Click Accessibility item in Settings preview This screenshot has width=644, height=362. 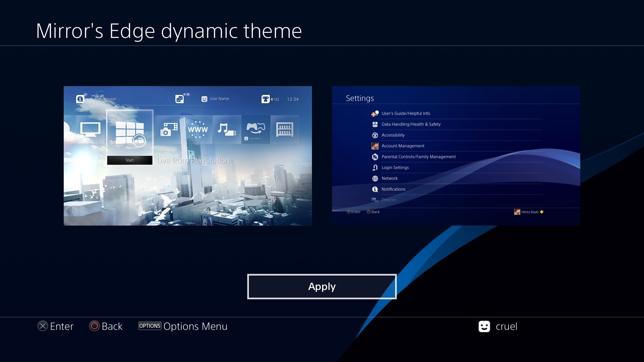(x=393, y=135)
